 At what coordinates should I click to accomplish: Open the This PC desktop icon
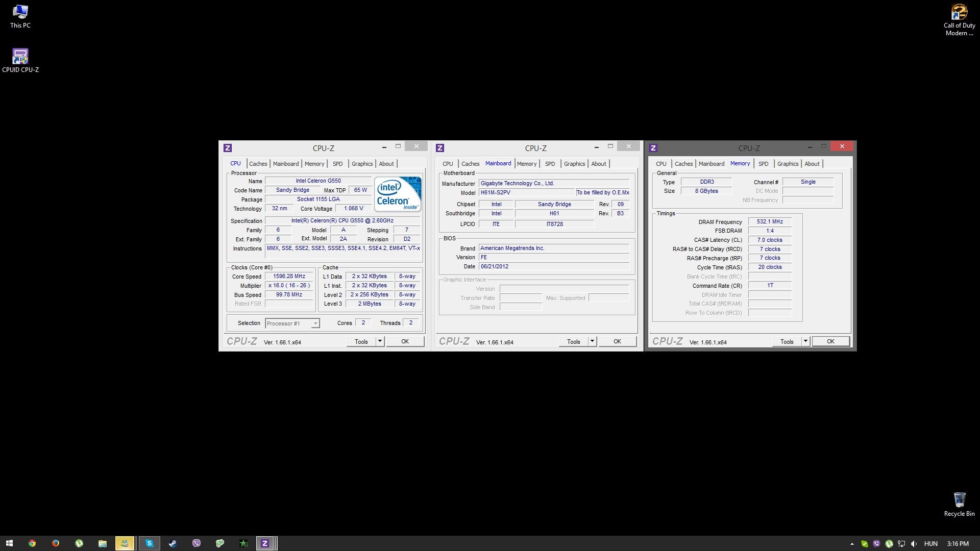click(20, 12)
